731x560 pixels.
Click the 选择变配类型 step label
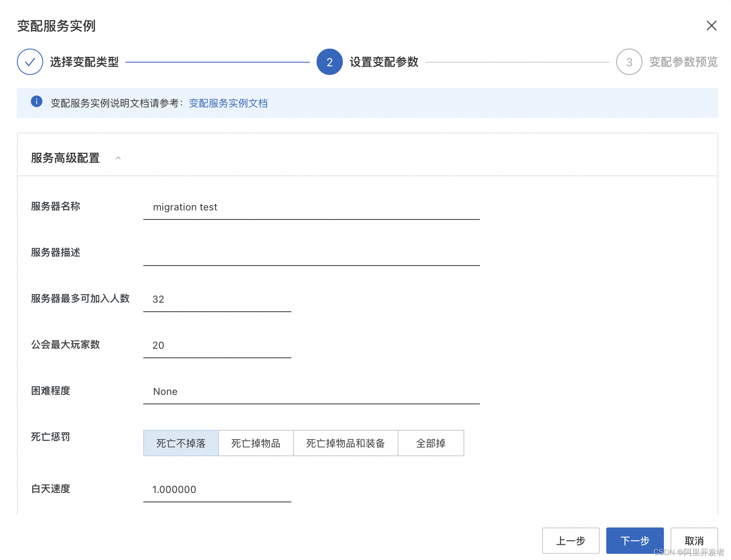point(84,62)
